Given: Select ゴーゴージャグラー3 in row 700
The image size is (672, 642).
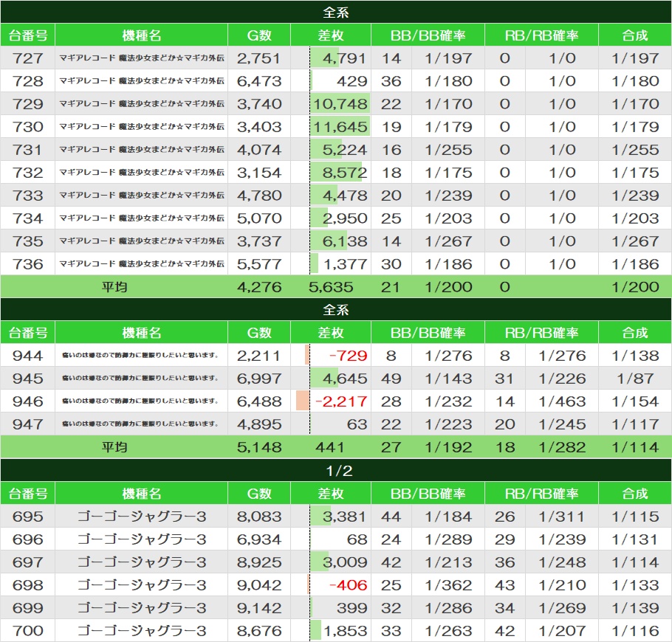Looking at the screenshot, I should 142,631.
